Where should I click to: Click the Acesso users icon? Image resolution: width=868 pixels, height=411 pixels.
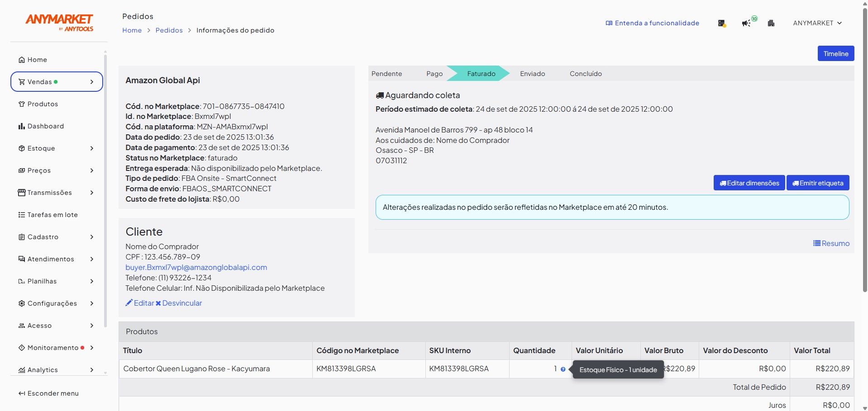coord(22,326)
